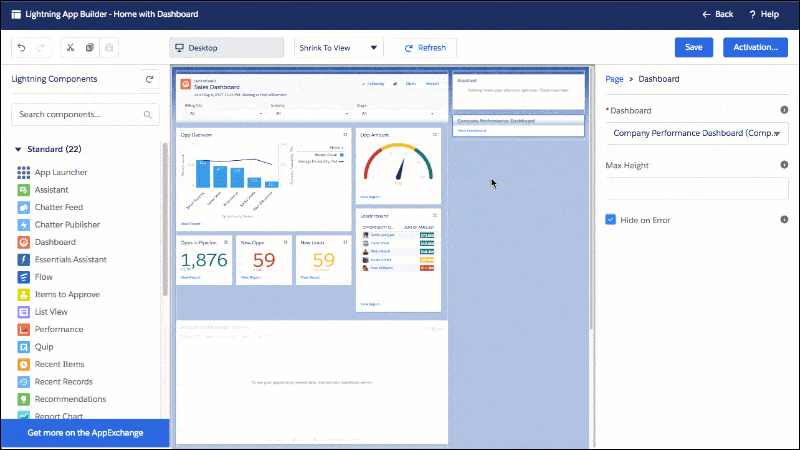The width and height of the screenshot is (800, 450).
Task: Click the Cut scissors icon
Action: [x=70, y=47]
